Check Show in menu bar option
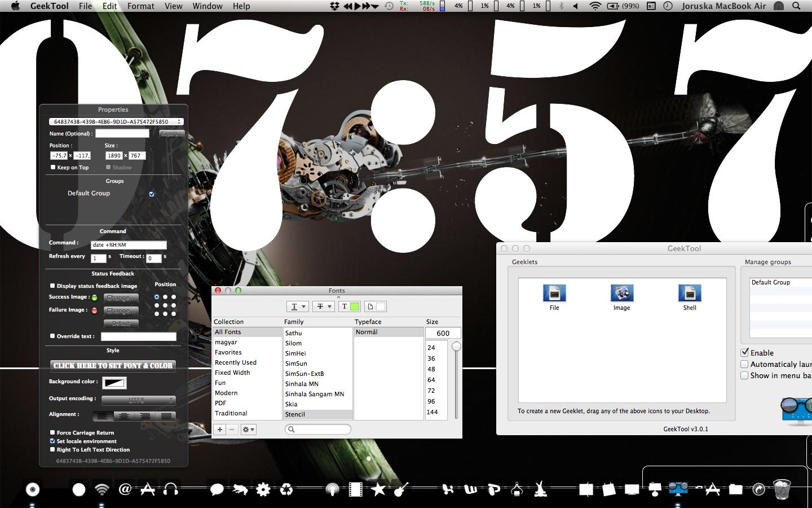The height and width of the screenshot is (508, 812). tap(744, 375)
